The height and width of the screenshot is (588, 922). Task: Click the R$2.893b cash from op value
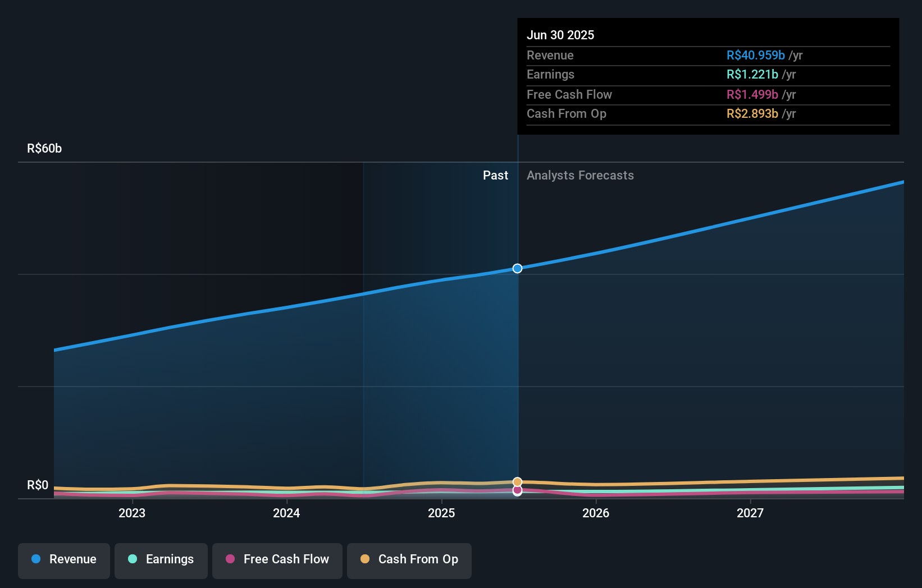[x=752, y=113]
